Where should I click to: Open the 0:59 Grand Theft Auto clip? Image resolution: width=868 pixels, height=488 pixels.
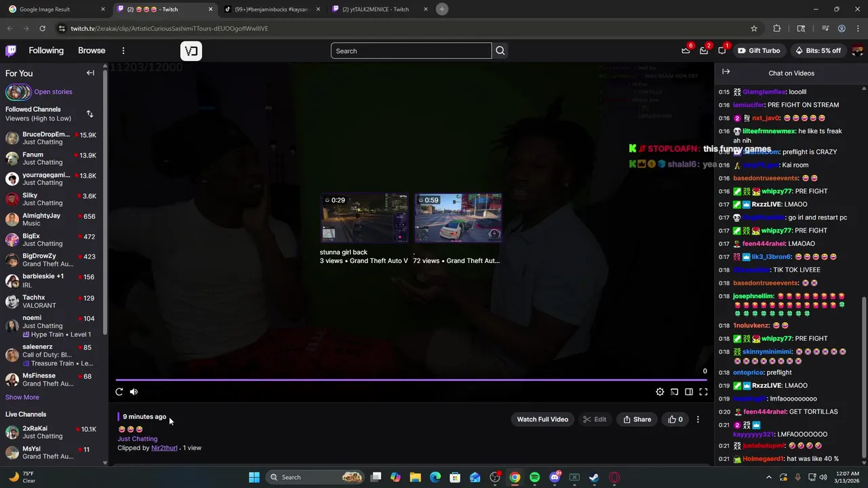click(x=458, y=218)
